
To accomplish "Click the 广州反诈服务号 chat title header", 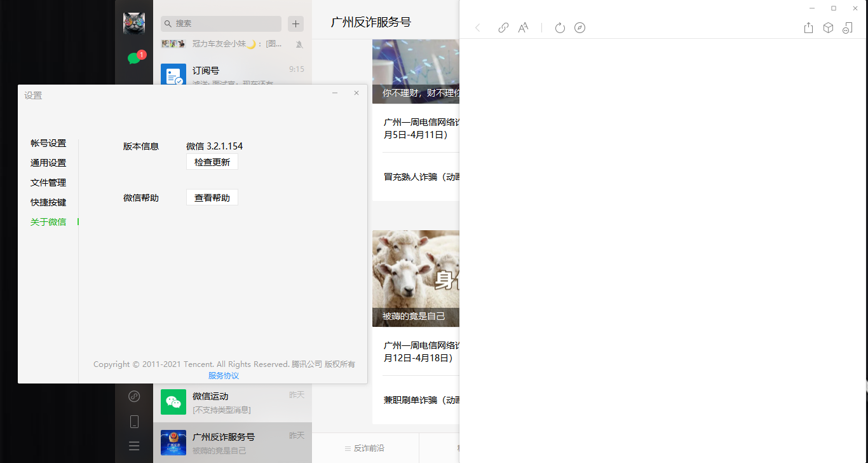I will 371,22.
